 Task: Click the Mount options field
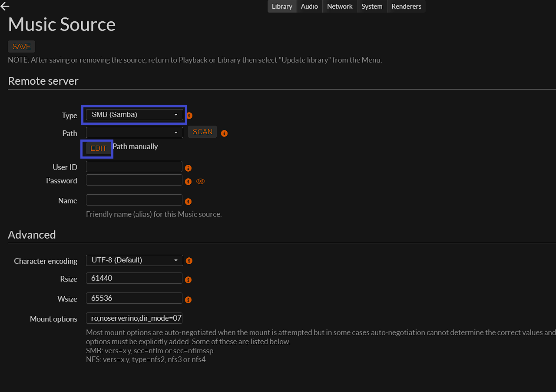134,318
